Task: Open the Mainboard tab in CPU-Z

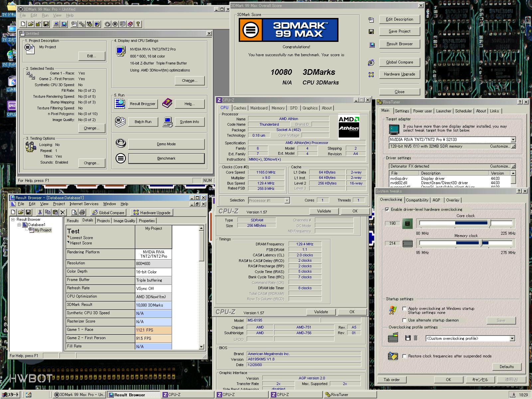Action: (x=259, y=108)
